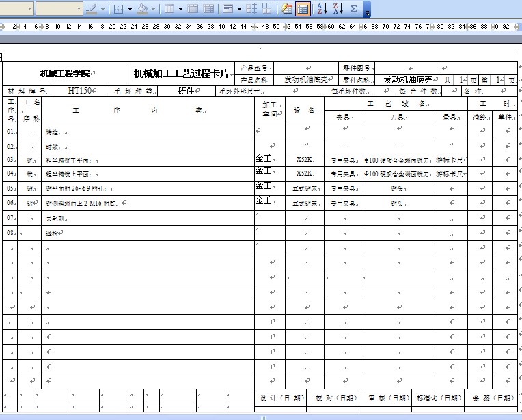This screenshot has width=522, height=420.
Task: Sort descending with the Z-A icon
Action: click(x=338, y=9)
